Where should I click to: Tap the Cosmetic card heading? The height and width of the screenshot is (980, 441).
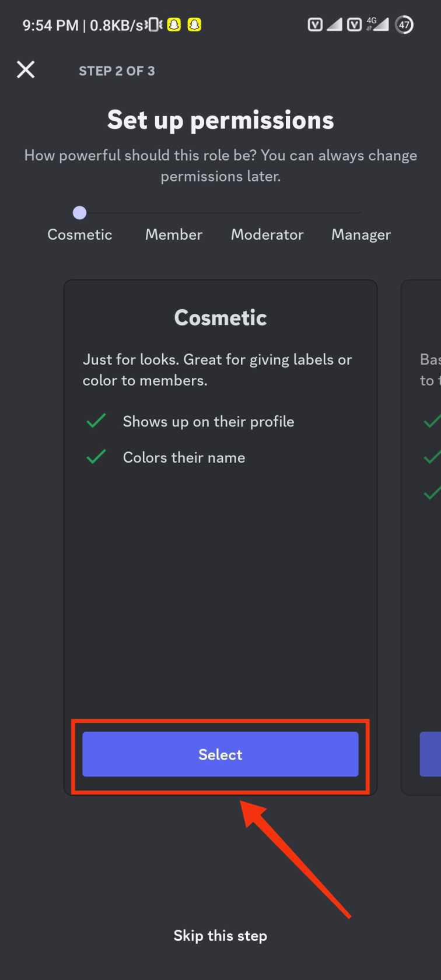click(220, 318)
